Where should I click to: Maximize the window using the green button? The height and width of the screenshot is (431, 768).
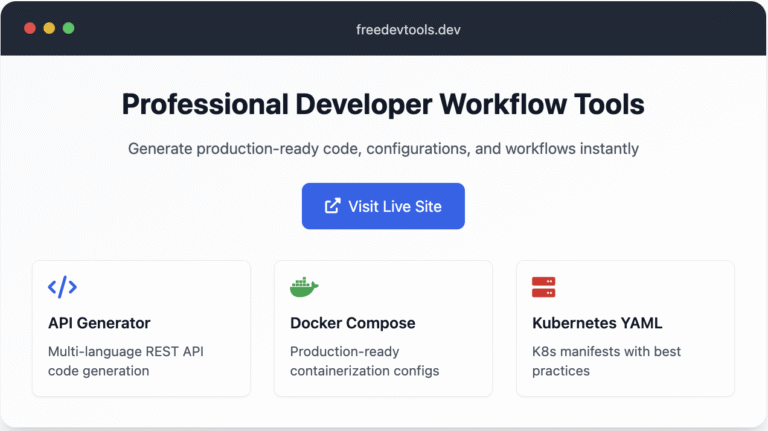pyautogui.click(x=69, y=29)
